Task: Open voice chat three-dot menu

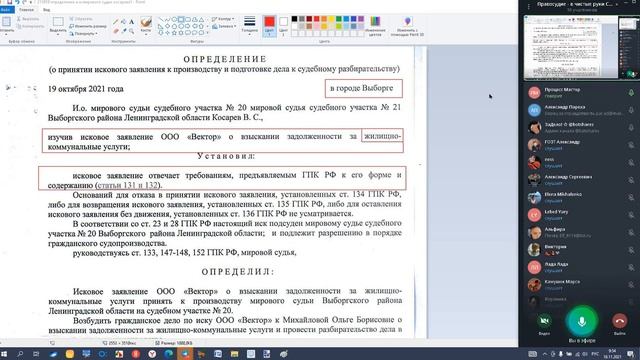Action: 529,6
